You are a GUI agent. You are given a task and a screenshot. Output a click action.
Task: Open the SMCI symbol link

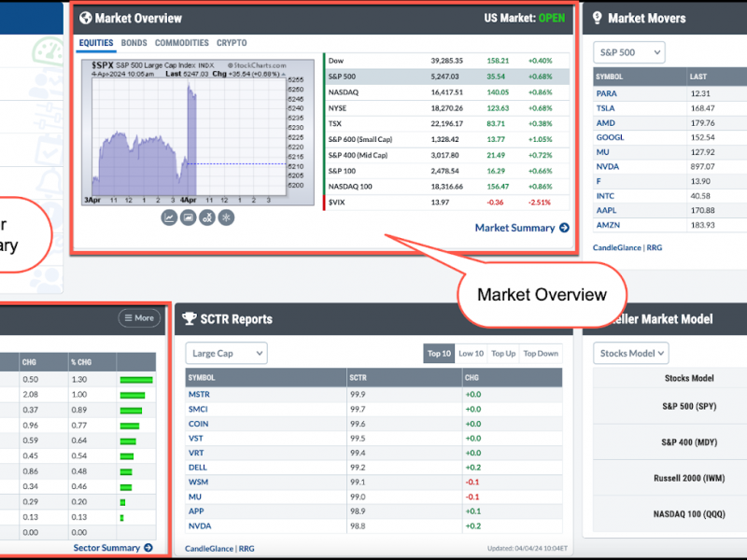[198, 409]
